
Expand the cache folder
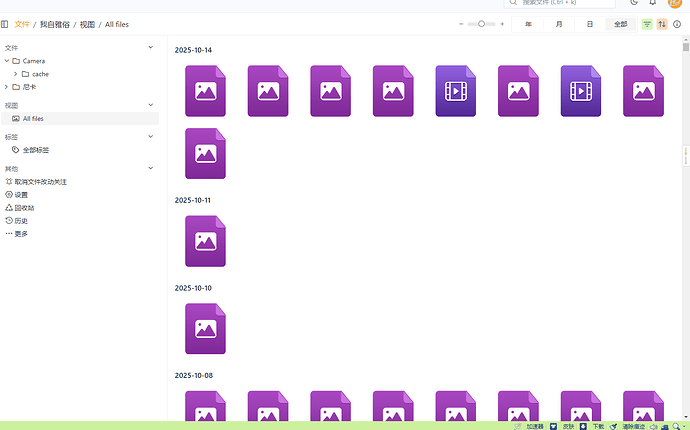click(x=15, y=74)
